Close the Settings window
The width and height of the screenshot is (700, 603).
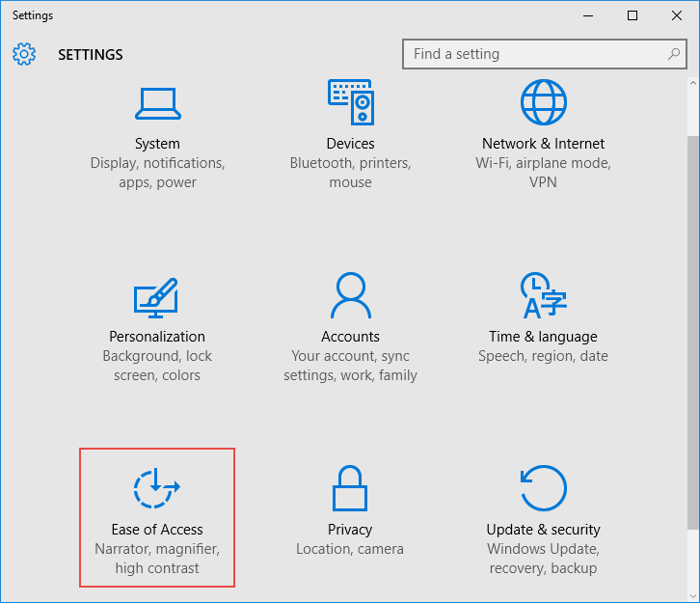coord(677,15)
